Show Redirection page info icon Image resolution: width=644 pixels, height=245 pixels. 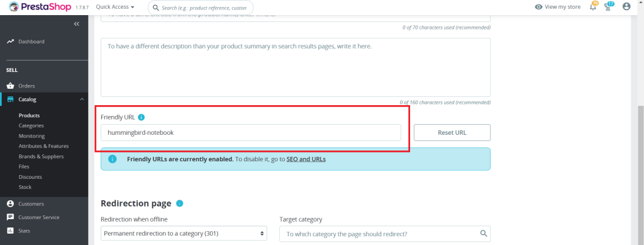pos(179,203)
